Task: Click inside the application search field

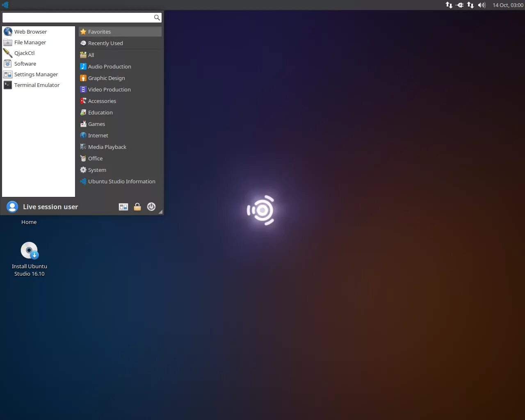Action: [79, 18]
